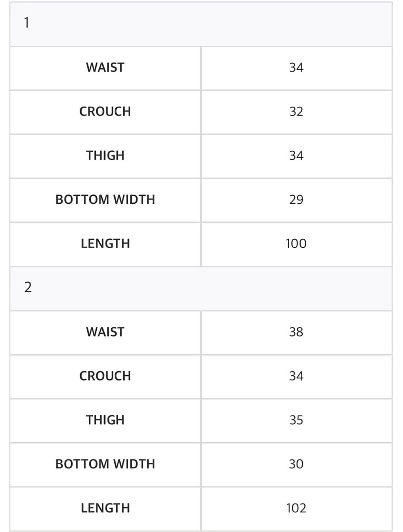Click the size 2 crouch value 34
The width and height of the screenshot is (403, 532).
tap(296, 376)
